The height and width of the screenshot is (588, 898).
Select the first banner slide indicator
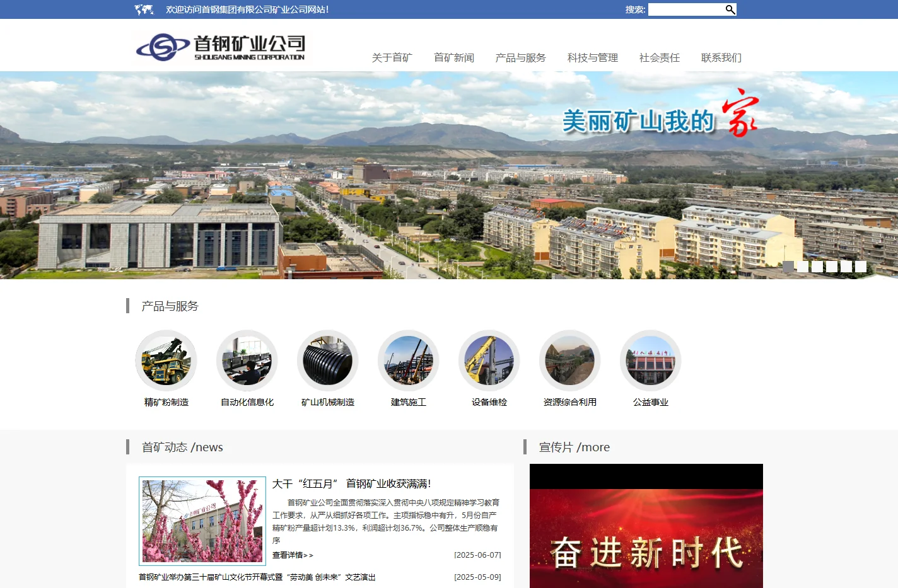788,267
